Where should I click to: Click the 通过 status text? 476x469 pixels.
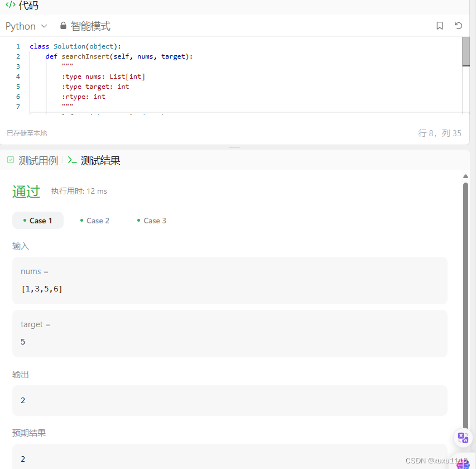click(x=26, y=192)
